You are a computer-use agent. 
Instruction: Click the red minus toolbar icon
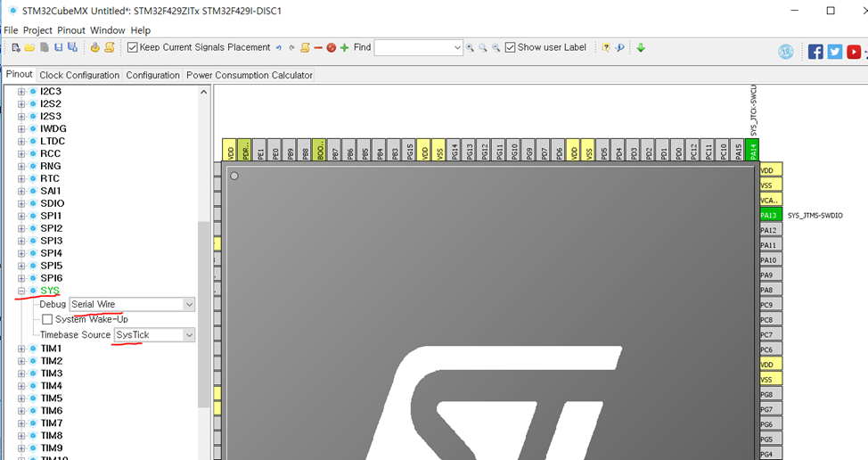(x=318, y=48)
